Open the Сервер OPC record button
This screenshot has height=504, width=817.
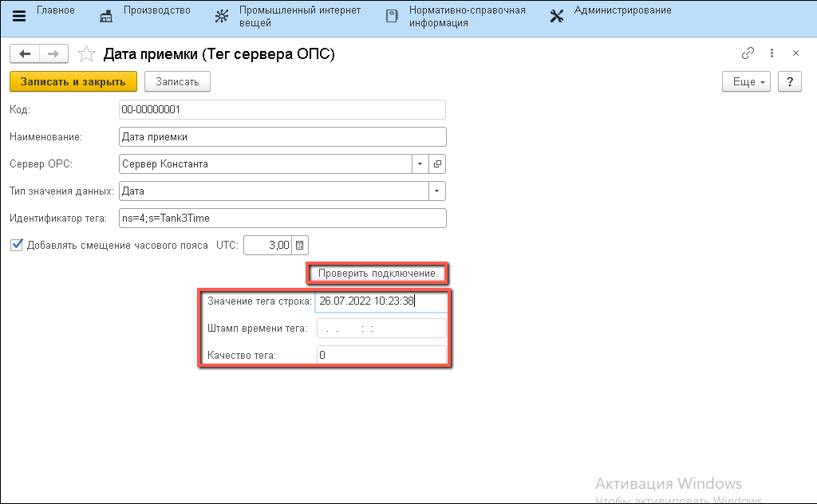437,163
